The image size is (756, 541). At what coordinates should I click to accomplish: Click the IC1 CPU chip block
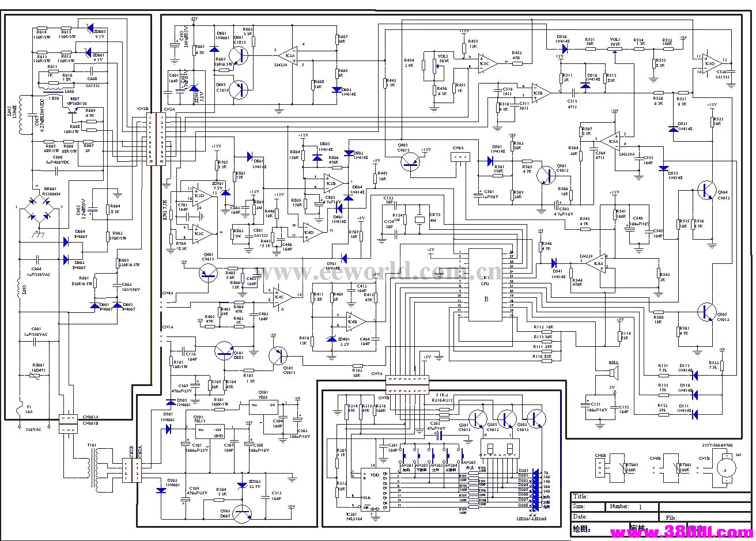pyautogui.click(x=486, y=285)
